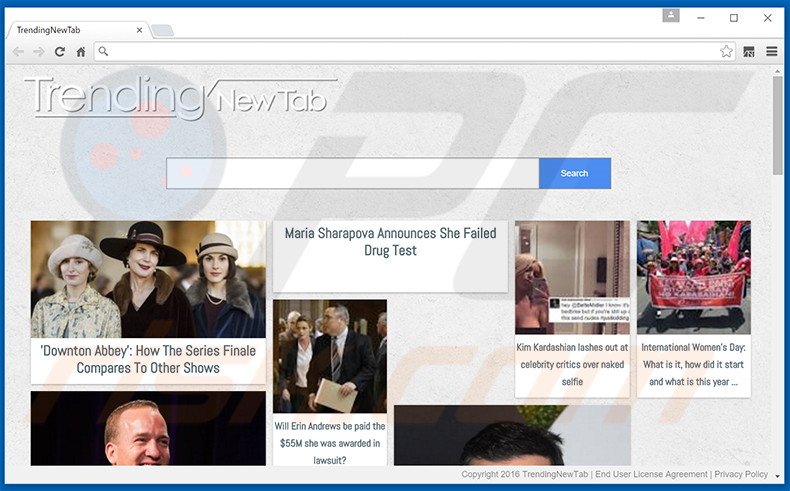Open the Erin Andrews $55M lawsuit headline

[x=330, y=443]
